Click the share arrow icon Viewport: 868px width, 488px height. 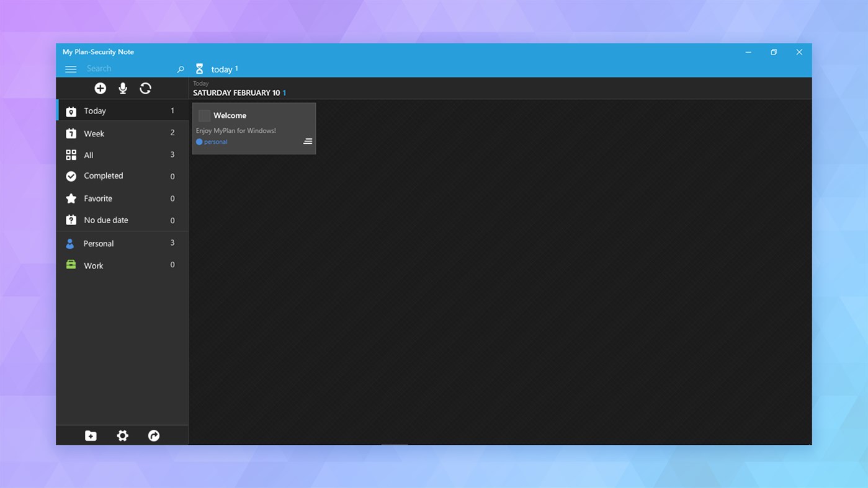tap(153, 435)
